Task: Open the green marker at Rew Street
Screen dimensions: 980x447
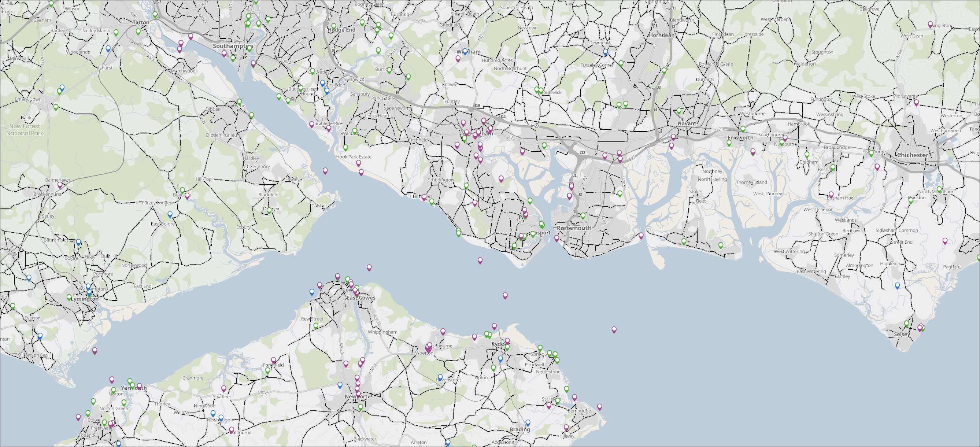Action: click(315, 326)
